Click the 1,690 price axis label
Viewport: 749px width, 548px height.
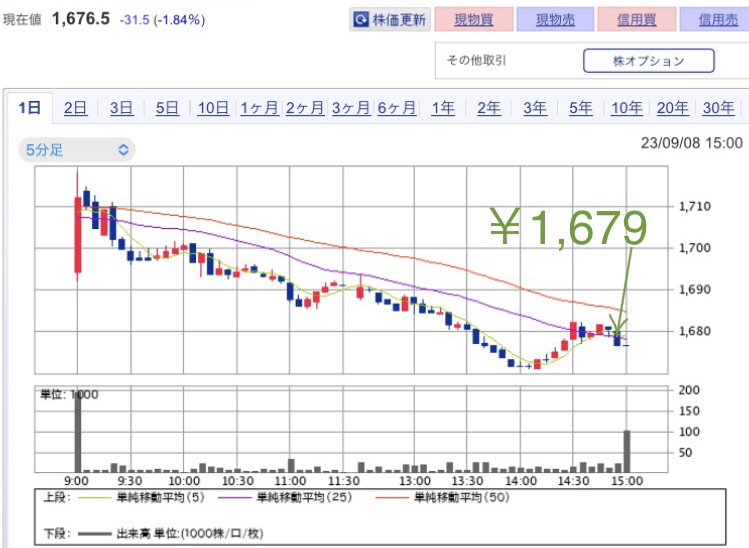point(695,290)
